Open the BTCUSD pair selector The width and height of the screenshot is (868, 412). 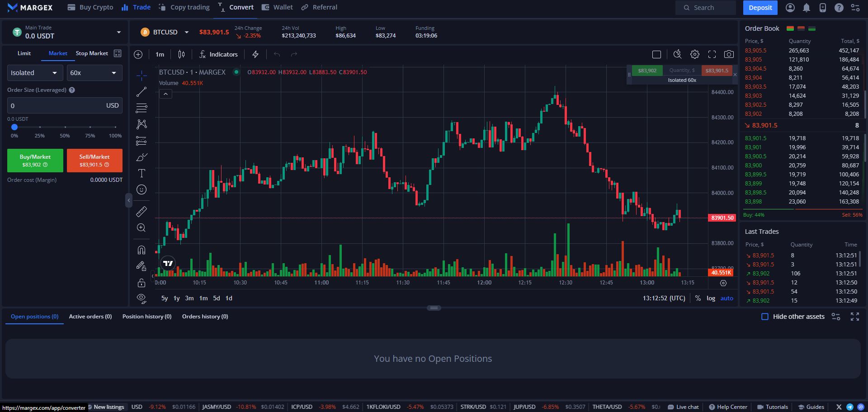165,32
